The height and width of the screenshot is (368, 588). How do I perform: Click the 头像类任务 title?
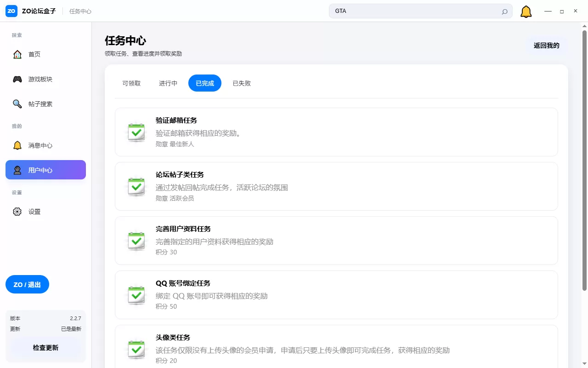click(x=173, y=338)
